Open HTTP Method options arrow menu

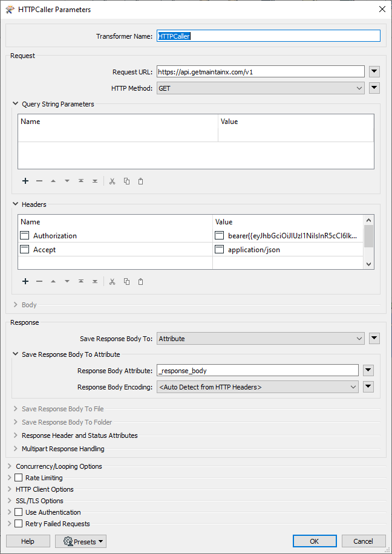click(x=374, y=88)
